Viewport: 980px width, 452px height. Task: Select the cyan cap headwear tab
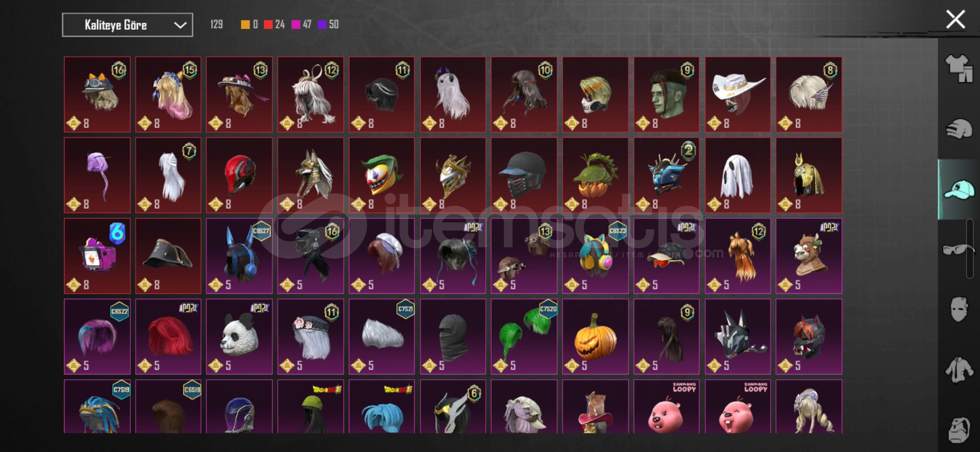click(x=959, y=189)
